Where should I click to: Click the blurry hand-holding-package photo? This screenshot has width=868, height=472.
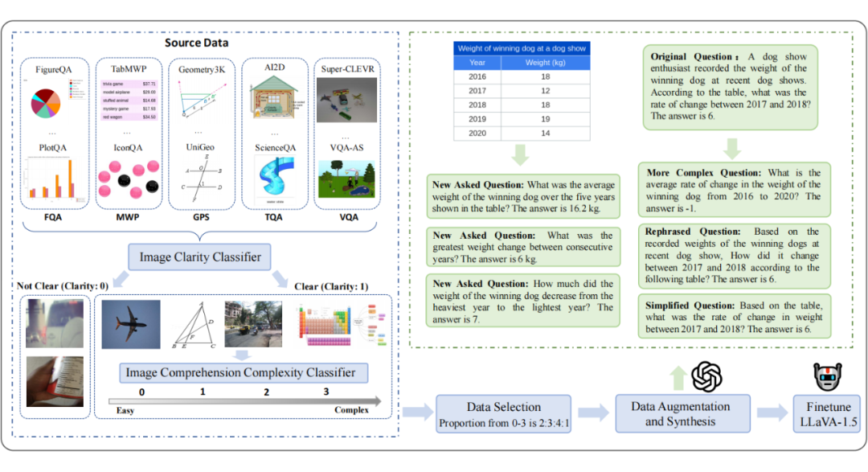tap(55, 382)
